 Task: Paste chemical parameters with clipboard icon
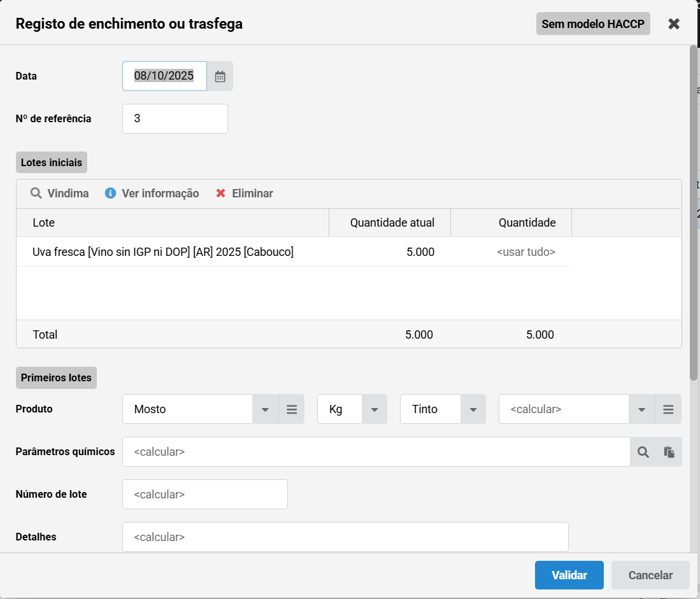click(x=669, y=452)
